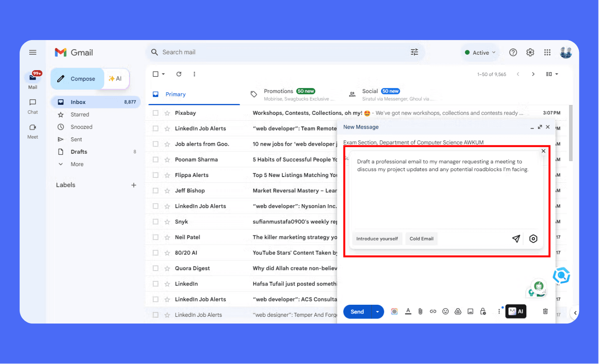The height and width of the screenshot is (364, 599).
Task: Open the Sent folder
Action: click(x=96, y=139)
